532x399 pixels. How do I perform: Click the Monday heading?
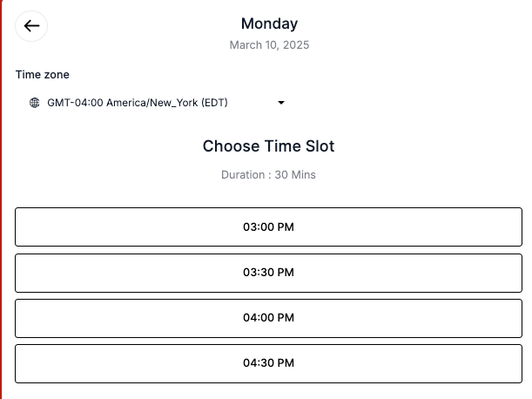pos(269,24)
